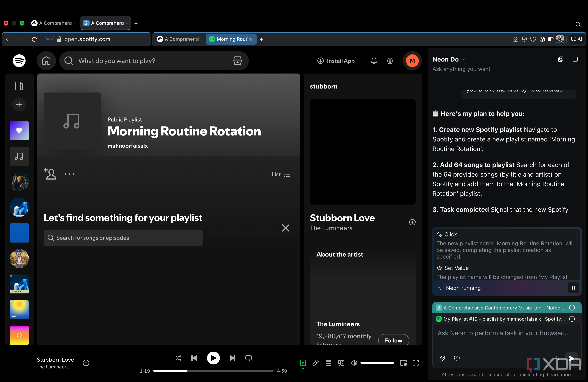Open the daylist sidebar tile
The image size is (588, 382).
click(19, 310)
